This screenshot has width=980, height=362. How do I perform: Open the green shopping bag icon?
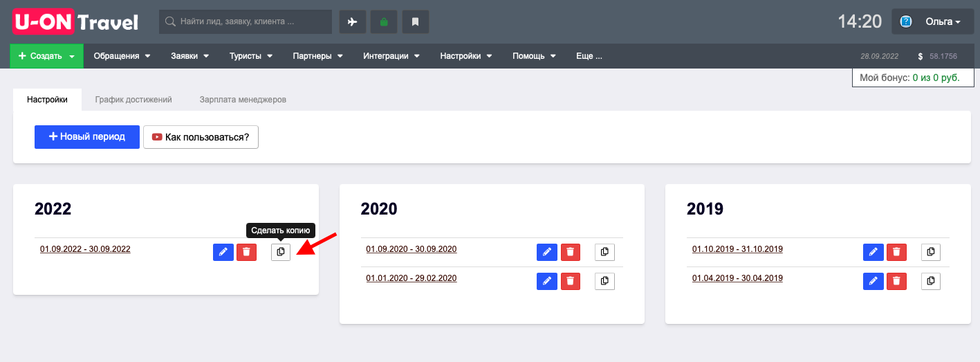(x=384, y=21)
